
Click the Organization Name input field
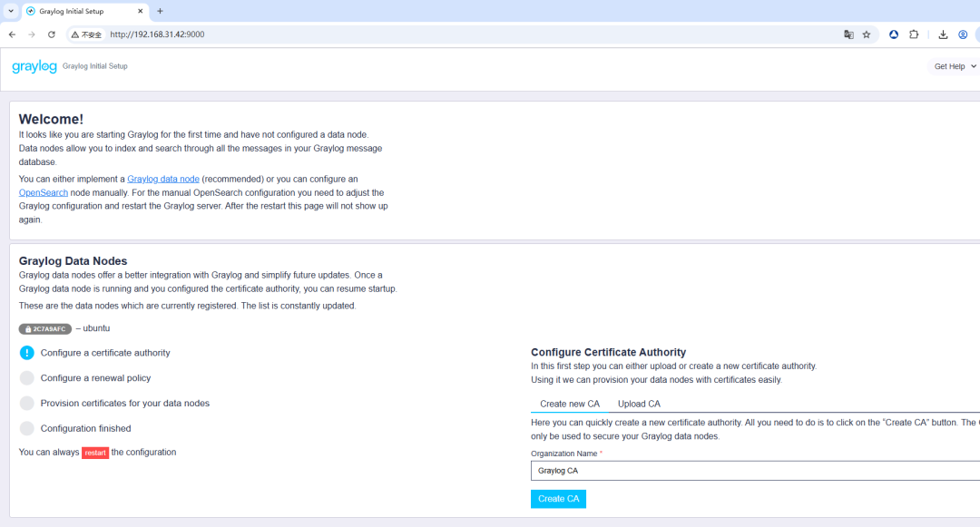(755, 471)
